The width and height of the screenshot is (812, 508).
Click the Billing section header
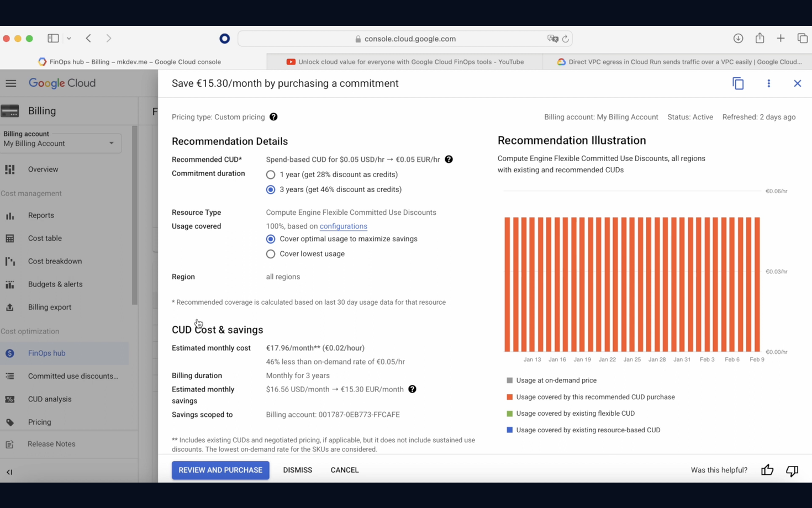(42, 111)
